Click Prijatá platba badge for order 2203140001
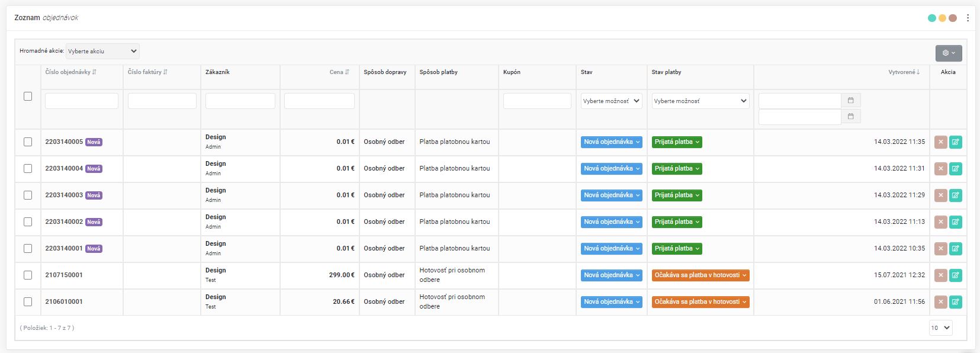The width and height of the screenshot is (980, 353). pos(677,249)
